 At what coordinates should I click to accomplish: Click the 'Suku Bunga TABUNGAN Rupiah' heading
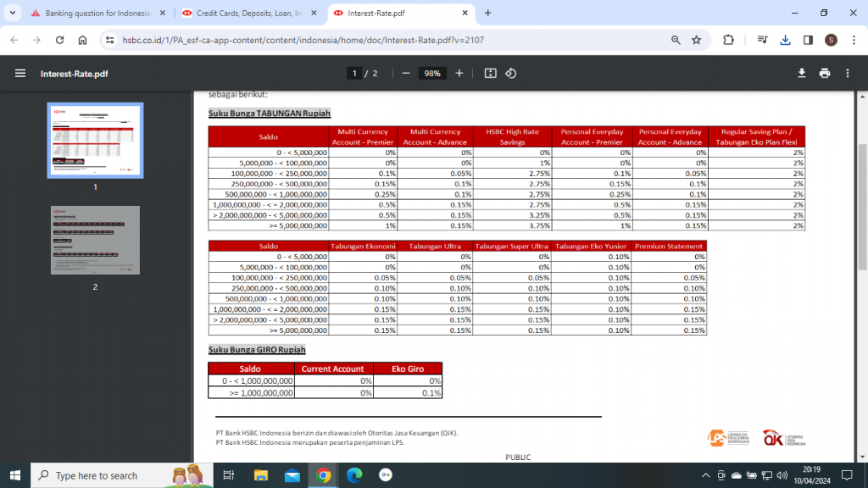[269, 113]
